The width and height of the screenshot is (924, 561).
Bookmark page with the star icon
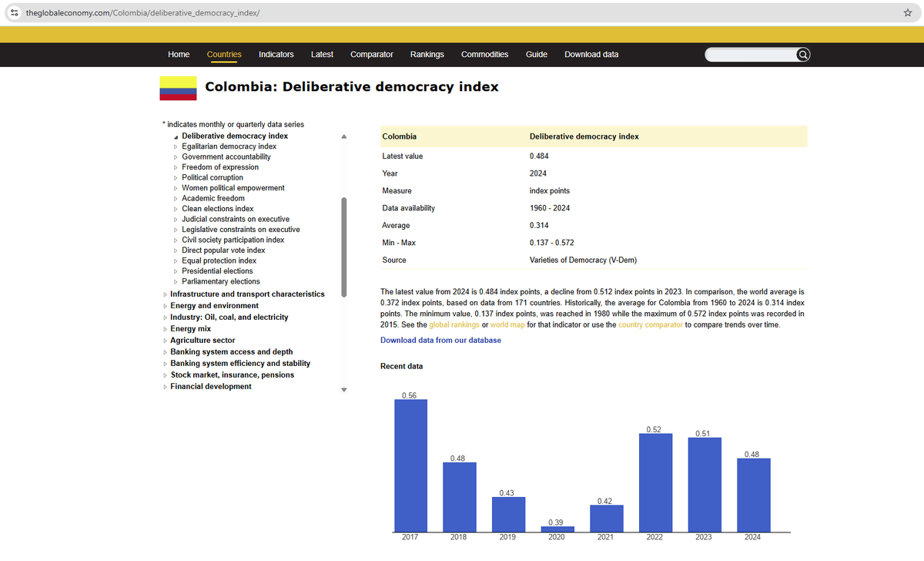tap(908, 13)
